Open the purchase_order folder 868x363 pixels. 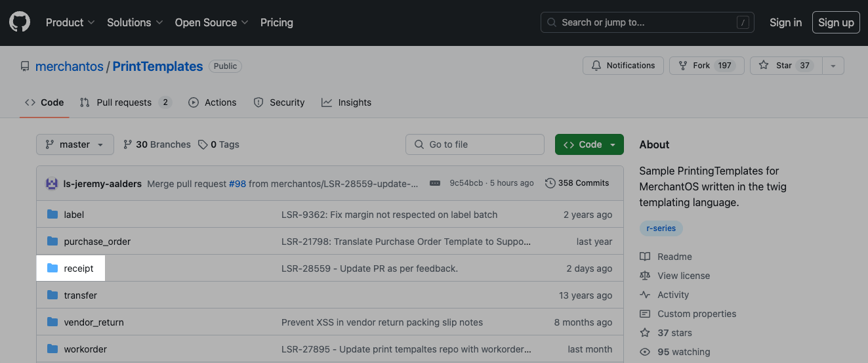point(97,242)
